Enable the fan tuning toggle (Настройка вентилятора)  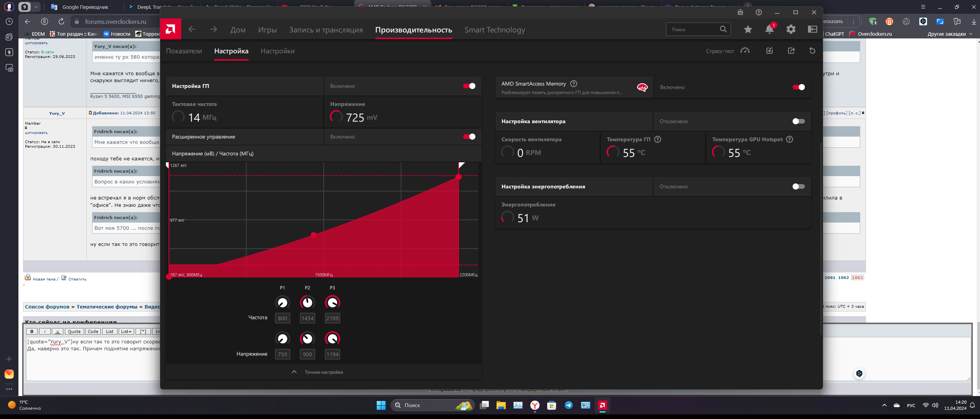[x=798, y=121]
